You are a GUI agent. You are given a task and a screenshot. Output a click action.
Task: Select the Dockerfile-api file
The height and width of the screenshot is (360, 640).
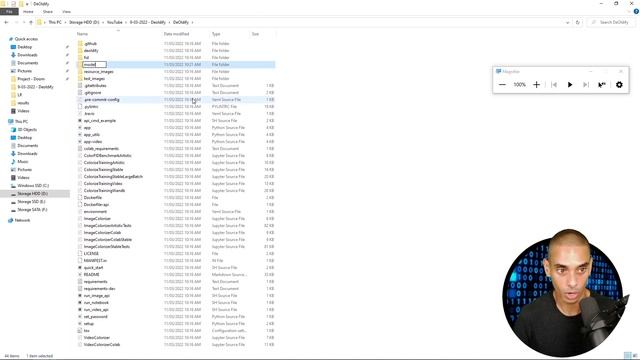96,204
